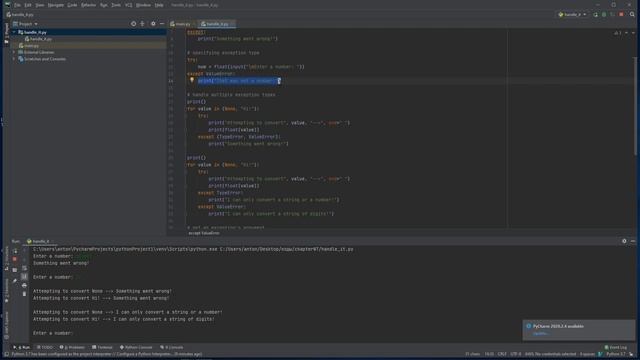Open the Run menu in menu bar
640x360 pixels.
pyautogui.click(x=104, y=5)
